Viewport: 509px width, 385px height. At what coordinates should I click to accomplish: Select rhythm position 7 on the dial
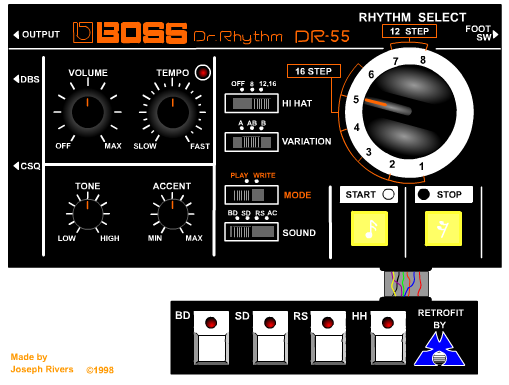(x=395, y=61)
